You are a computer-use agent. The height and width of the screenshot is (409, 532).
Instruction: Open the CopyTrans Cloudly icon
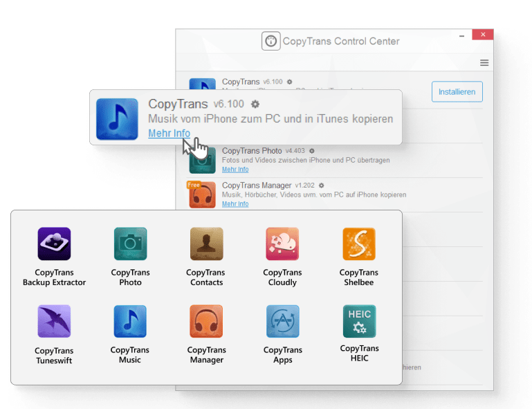(x=282, y=244)
